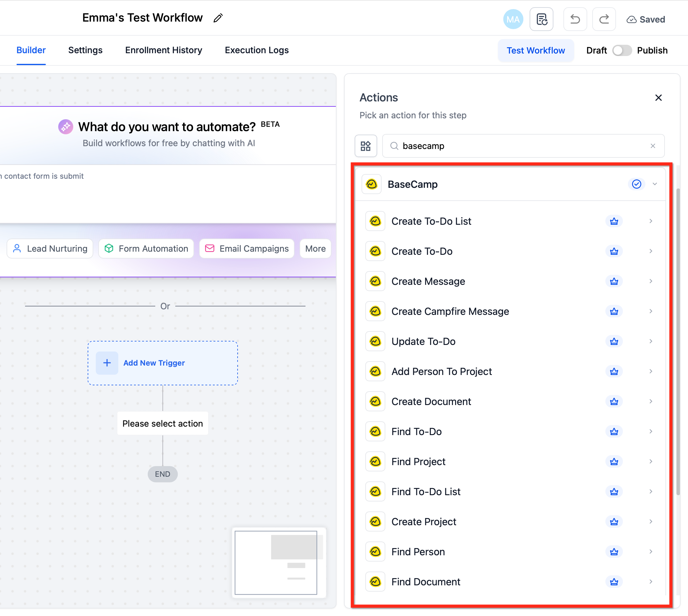The height and width of the screenshot is (616, 688).
Task: Toggle the Draft/Publish switch
Action: [622, 50]
